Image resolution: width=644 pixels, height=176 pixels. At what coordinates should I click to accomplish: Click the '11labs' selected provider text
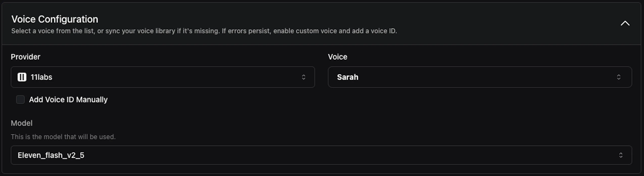[41, 77]
